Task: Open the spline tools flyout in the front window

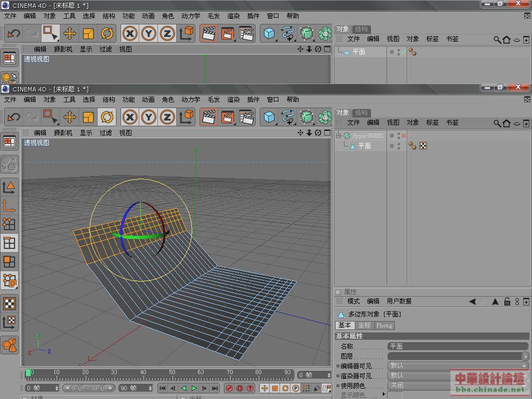Action: 288,117
